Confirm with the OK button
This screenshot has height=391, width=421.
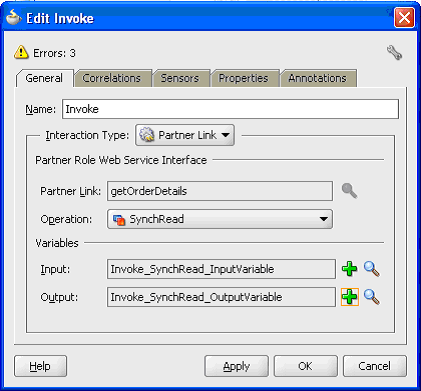(x=306, y=366)
